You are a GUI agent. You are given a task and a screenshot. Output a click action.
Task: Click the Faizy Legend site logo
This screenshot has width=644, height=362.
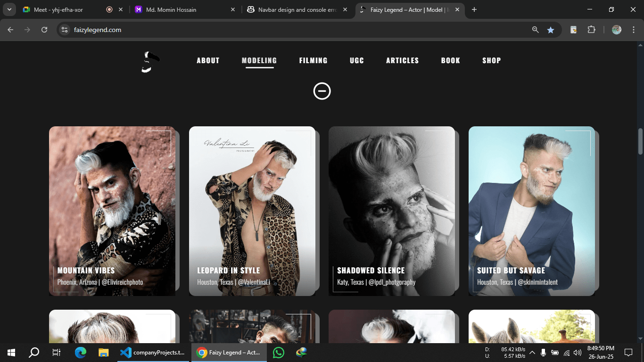click(x=150, y=62)
